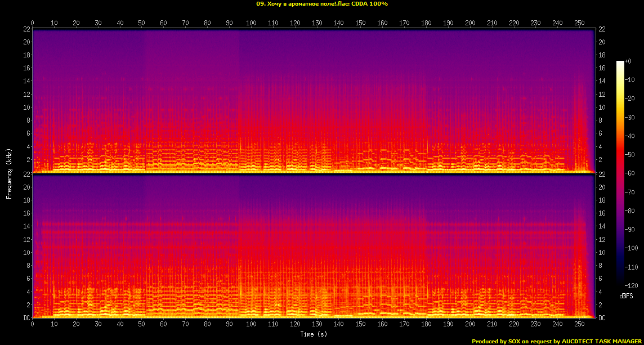
Task: Click the file title text at the top
Action: [321, 3]
